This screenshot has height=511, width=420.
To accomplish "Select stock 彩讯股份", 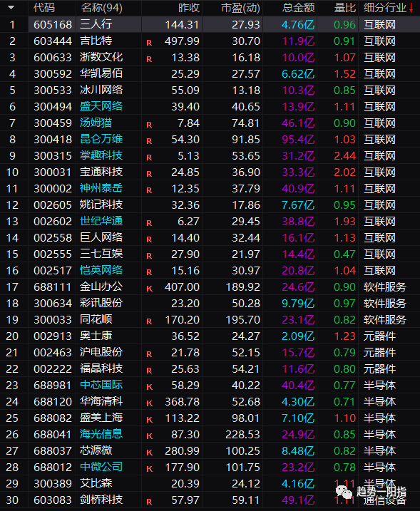I will click(101, 303).
